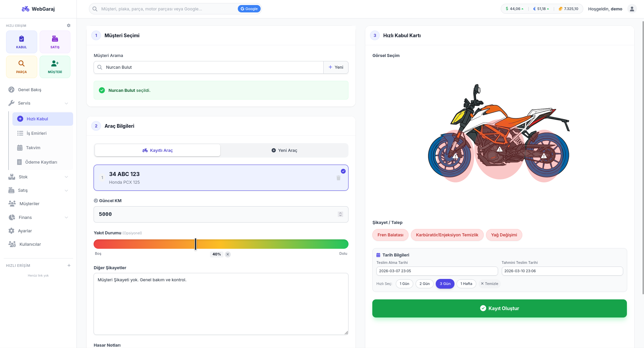Image resolution: width=644 pixels, height=348 pixels.
Task: Open İş Emirleri in the sidebar
Action: tap(37, 133)
